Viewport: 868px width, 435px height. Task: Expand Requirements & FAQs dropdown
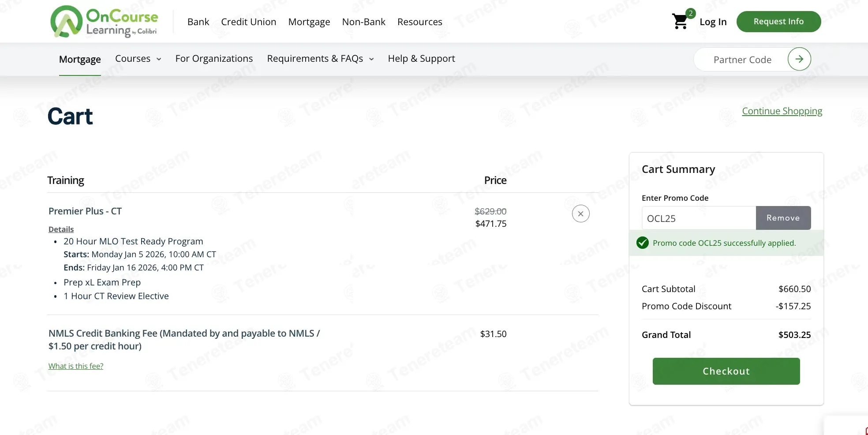[320, 59]
